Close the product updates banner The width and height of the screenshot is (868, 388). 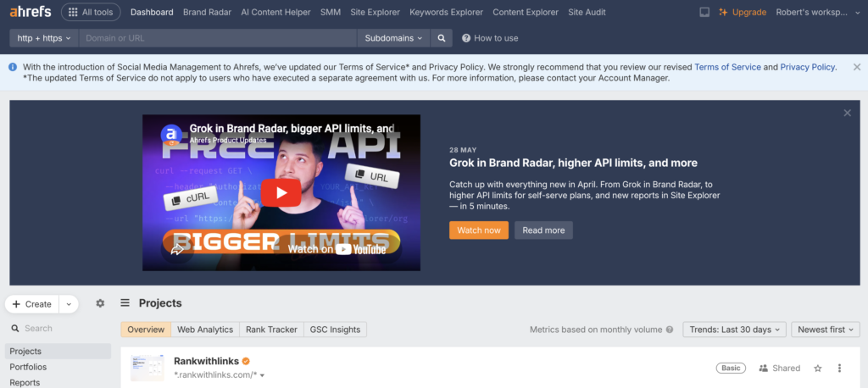847,113
